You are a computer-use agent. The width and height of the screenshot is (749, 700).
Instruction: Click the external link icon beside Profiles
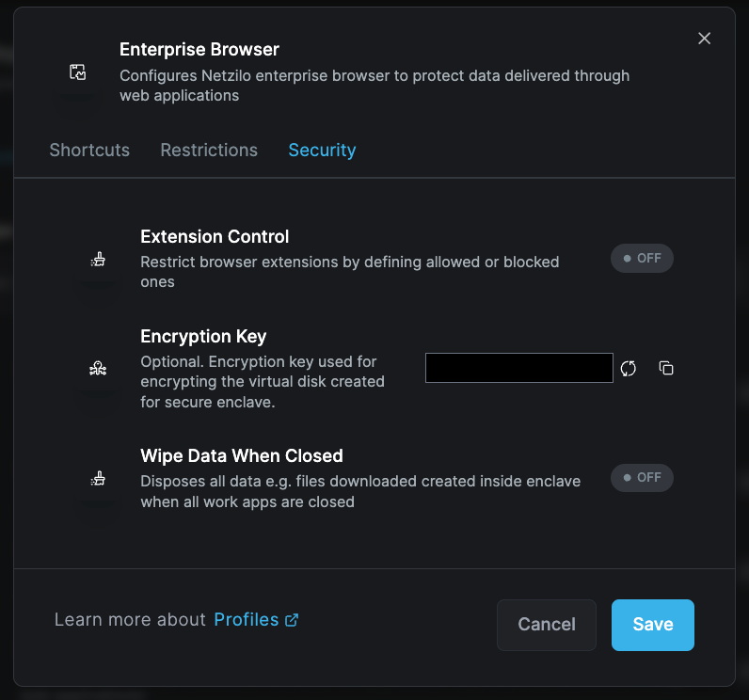(292, 620)
